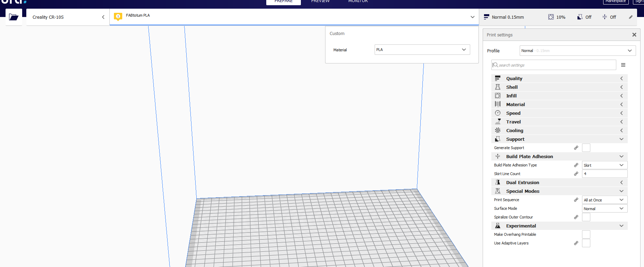Viewport: 644px width, 267px height.
Task: Click link icon beside Use Adaptive Layers
Action: coord(576,243)
